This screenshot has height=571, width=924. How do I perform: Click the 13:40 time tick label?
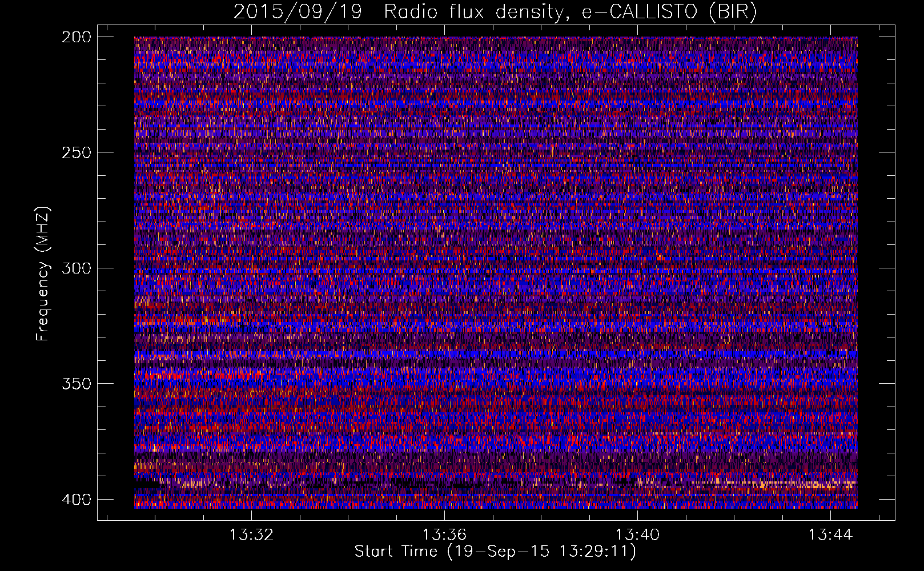[637, 535]
